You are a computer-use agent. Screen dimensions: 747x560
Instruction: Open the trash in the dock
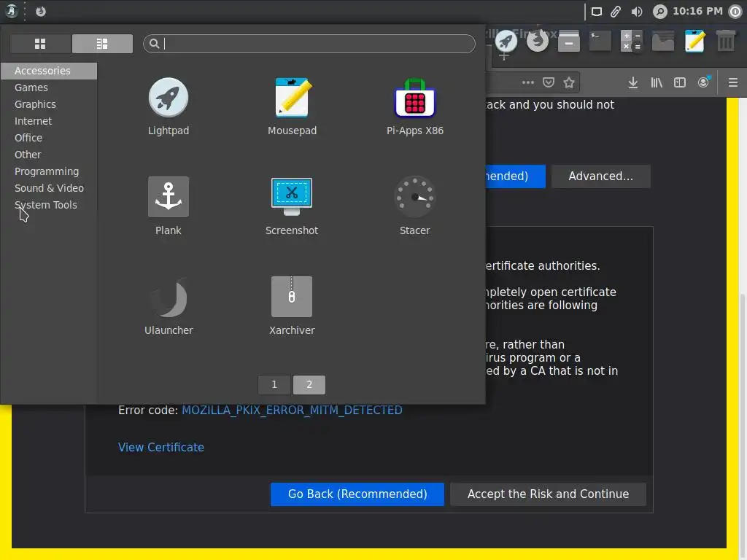726,41
